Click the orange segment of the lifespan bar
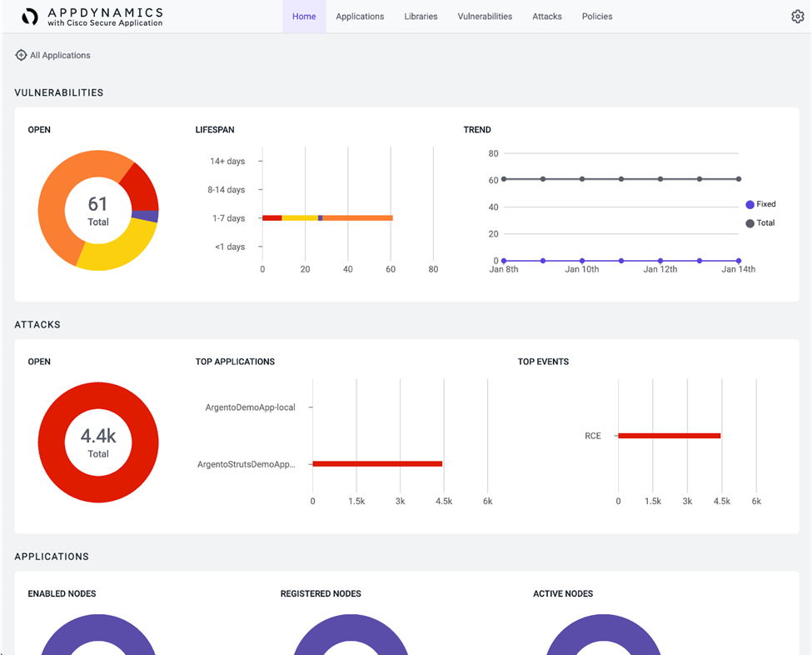The width and height of the screenshot is (812, 655). [358, 218]
